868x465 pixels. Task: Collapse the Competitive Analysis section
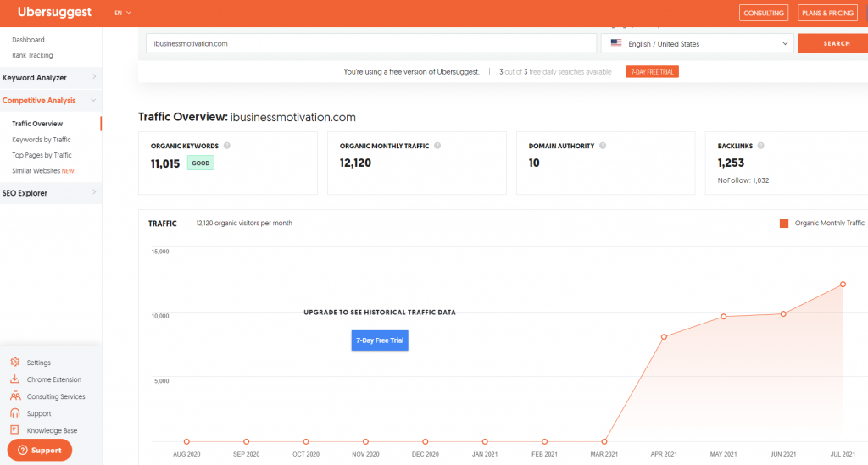click(50, 101)
